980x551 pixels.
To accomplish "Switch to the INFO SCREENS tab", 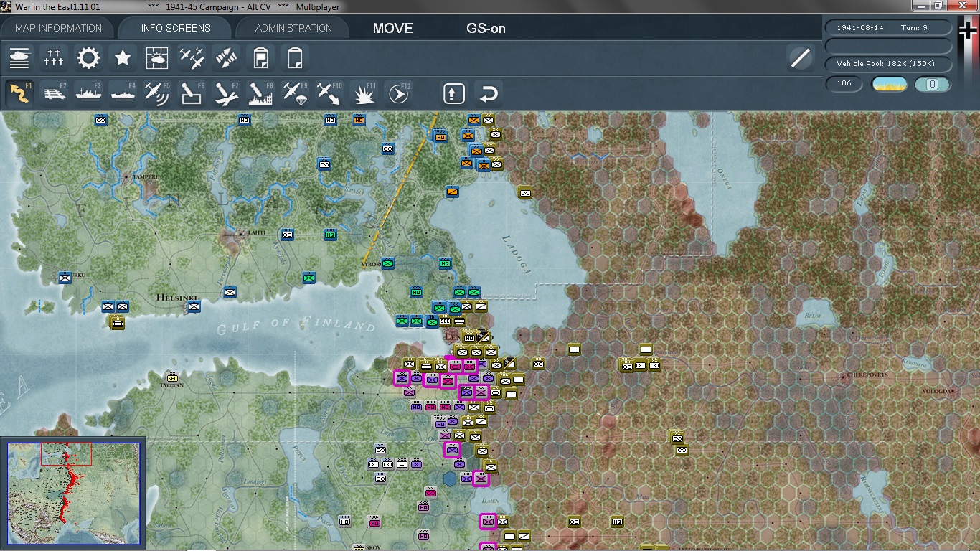I will [x=176, y=28].
